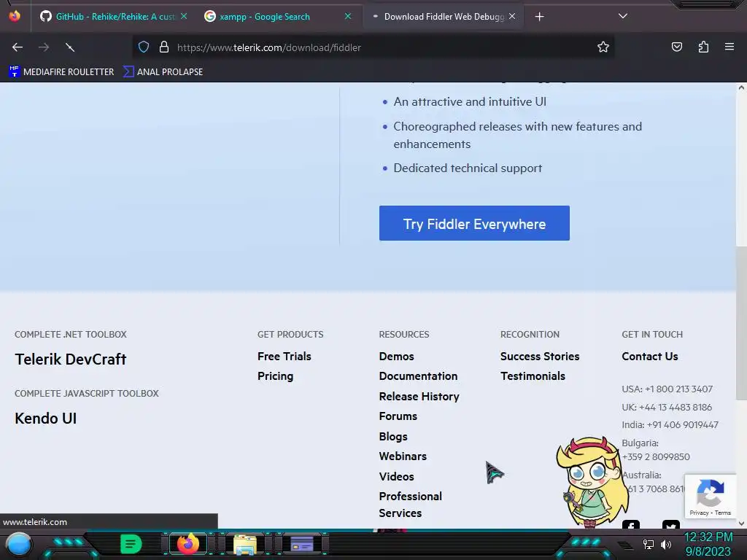Open a new tab

539,17
